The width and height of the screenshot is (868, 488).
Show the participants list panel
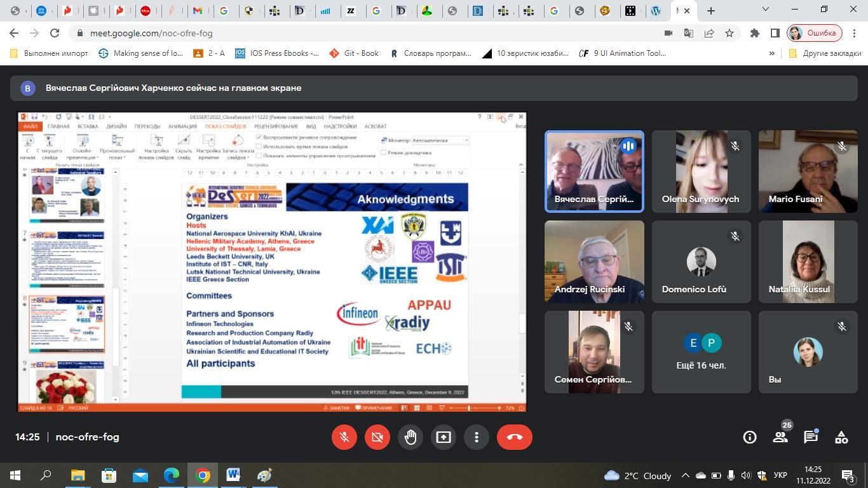tap(780, 437)
